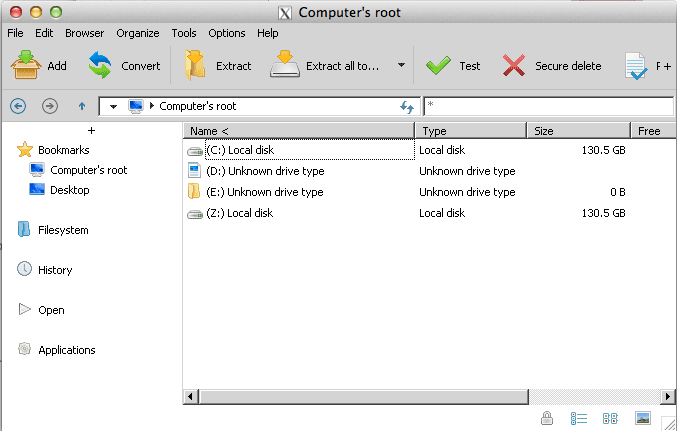Click the Extract toolbar icon
Image resolution: width=677 pixels, height=431 pixels.
tap(196, 66)
